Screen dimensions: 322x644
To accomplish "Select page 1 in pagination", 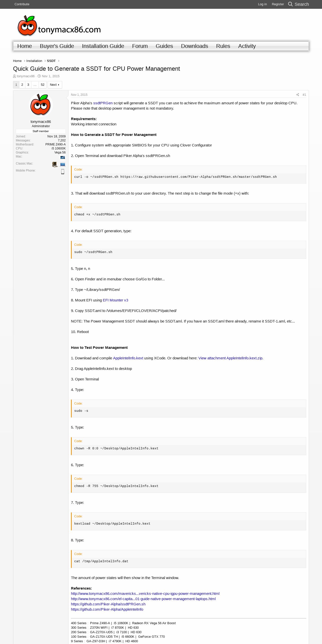I will pos(16,85).
